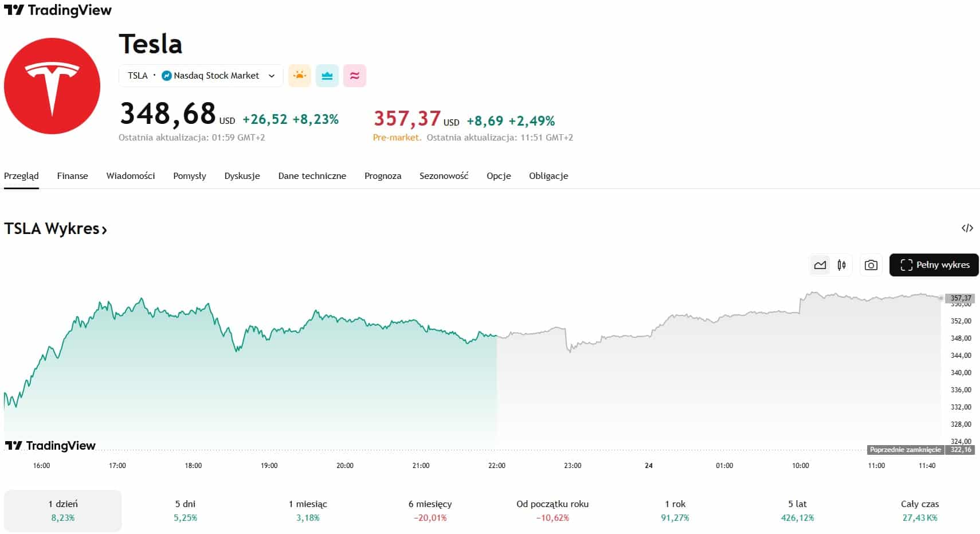980x534 pixels.
Task: Open the embed code icon
Action: (x=967, y=228)
